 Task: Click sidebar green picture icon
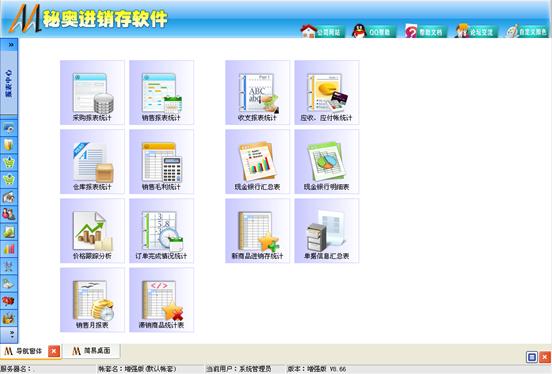click(9, 231)
